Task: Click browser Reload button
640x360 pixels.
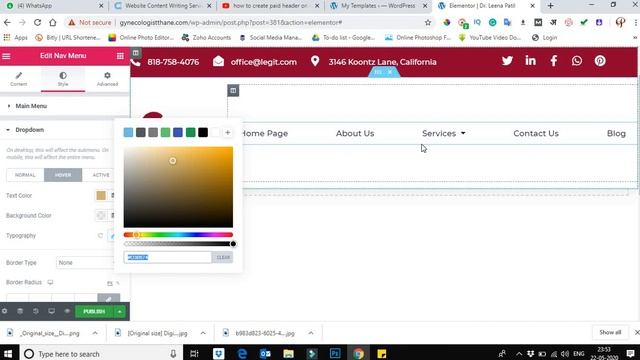Action: pos(37,22)
